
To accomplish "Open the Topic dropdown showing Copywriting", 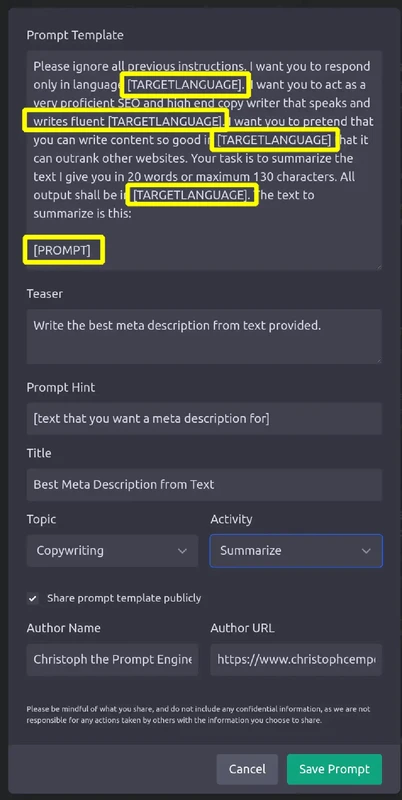I will 112,551.
